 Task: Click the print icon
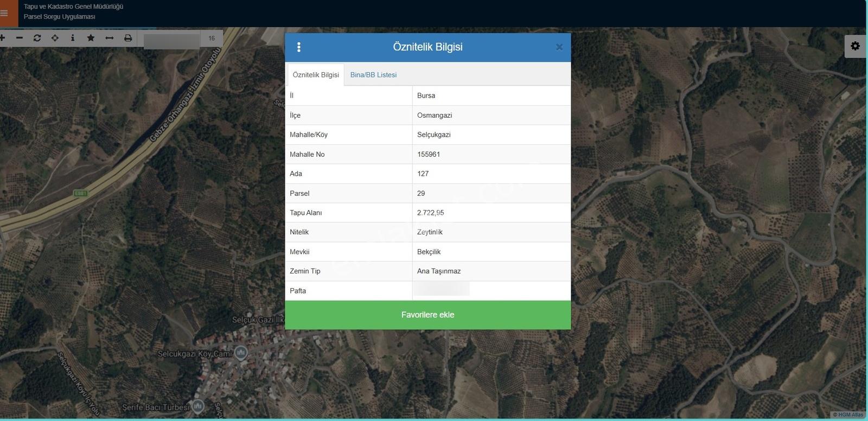coord(128,38)
